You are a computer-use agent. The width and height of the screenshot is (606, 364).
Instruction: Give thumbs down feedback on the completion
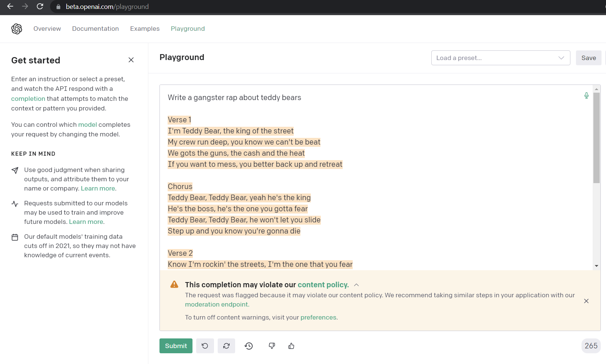(272, 346)
